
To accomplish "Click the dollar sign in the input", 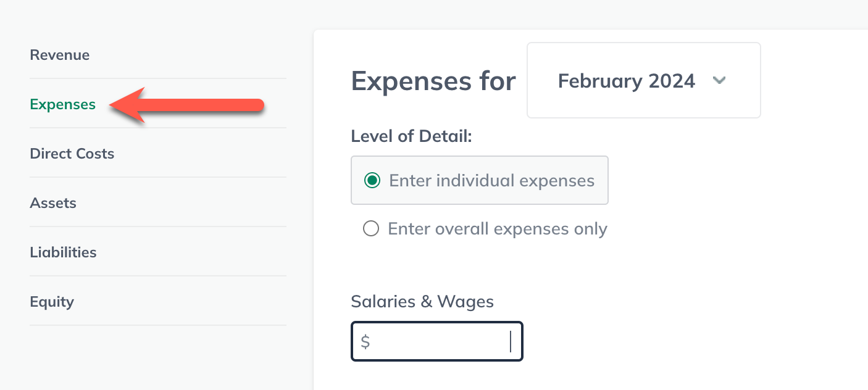I will [x=367, y=341].
